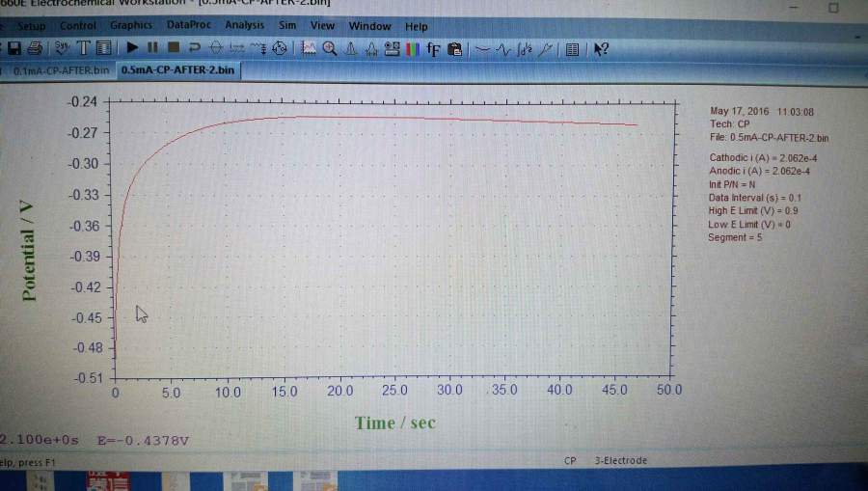Click the 'High E Limit (V) = 0.9' text
This screenshot has height=491, width=868.
point(753,211)
